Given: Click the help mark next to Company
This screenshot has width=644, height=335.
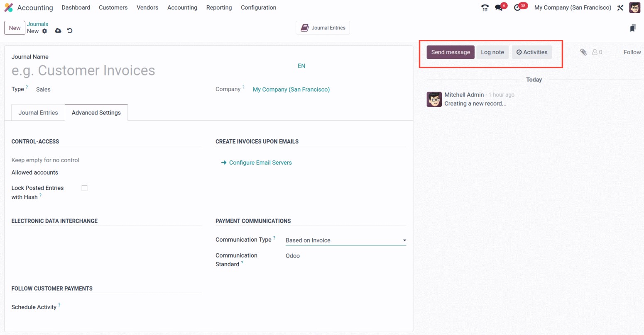Looking at the screenshot, I should 243,87.
